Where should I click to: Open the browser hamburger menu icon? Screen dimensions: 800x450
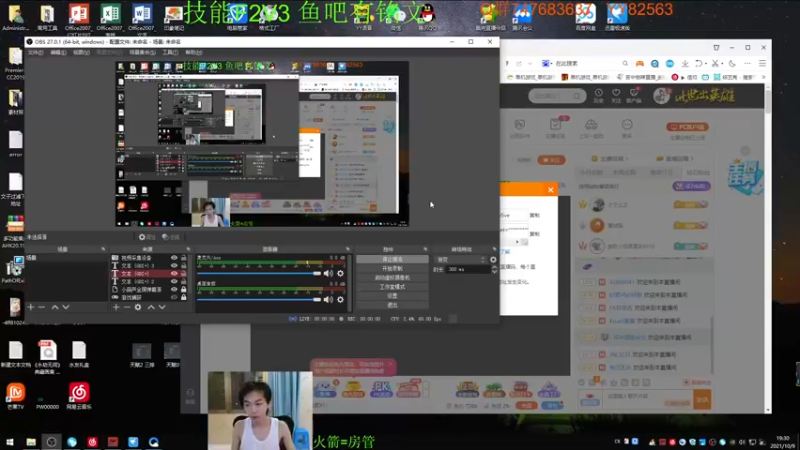pyautogui.click(x=762, y=63)
